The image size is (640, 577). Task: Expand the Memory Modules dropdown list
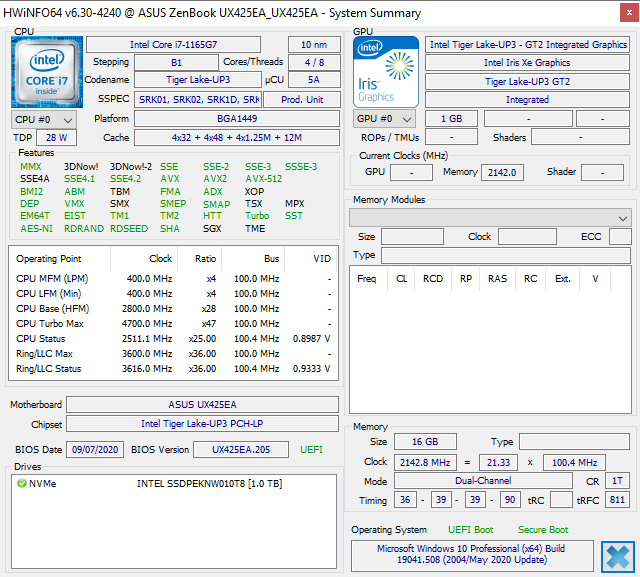[x=490, y=217]
